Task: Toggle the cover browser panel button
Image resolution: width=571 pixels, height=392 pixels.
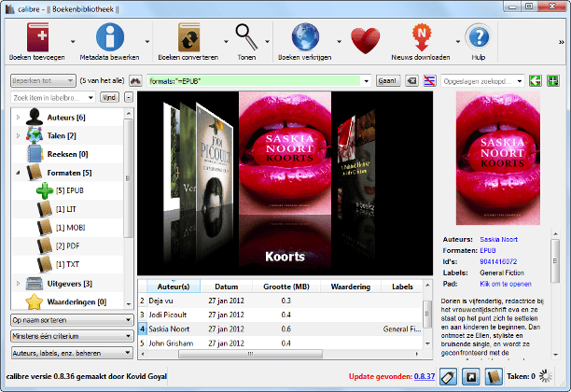Action: [472, 376]
